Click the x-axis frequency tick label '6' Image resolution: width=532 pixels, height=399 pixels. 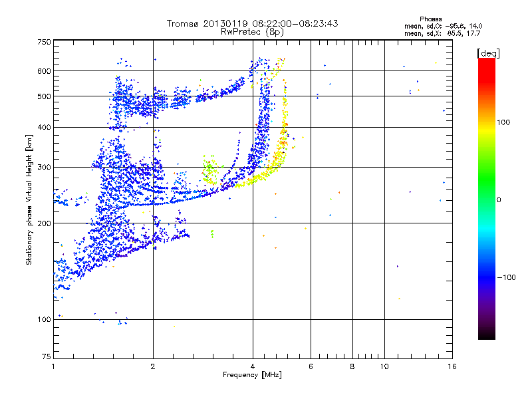311,367
